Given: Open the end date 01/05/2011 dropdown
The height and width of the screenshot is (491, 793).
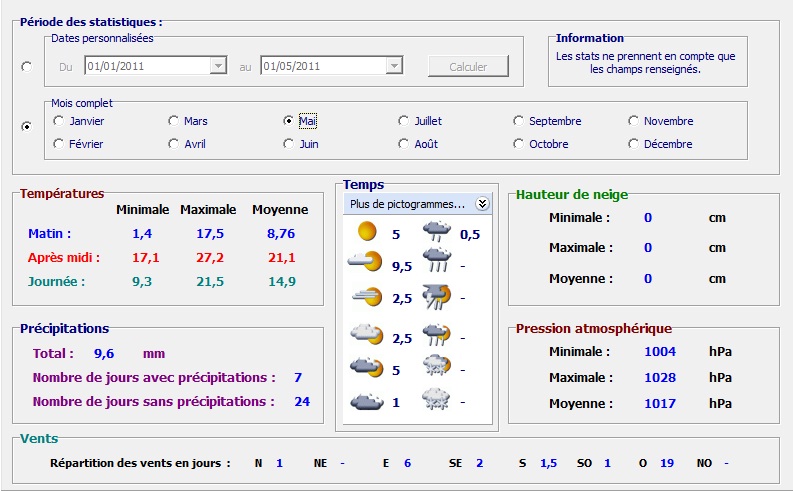Looking at the screenshot, I should point(394,66).
